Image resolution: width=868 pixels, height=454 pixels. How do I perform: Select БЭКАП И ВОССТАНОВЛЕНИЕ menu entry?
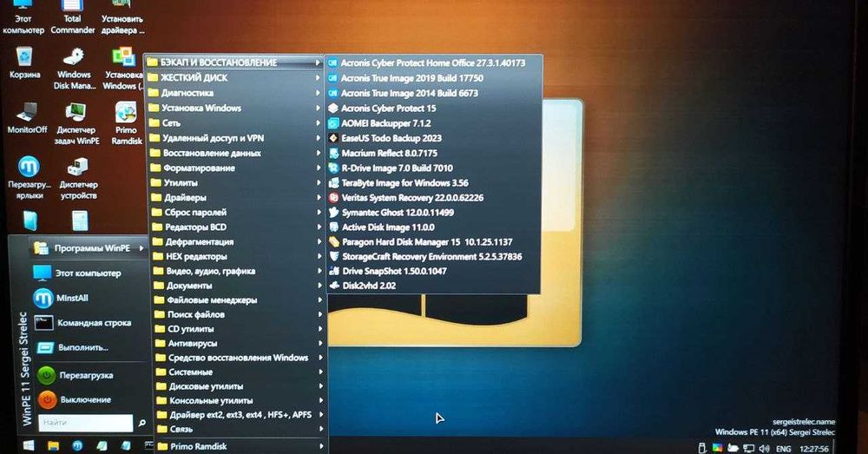(234, 63)
